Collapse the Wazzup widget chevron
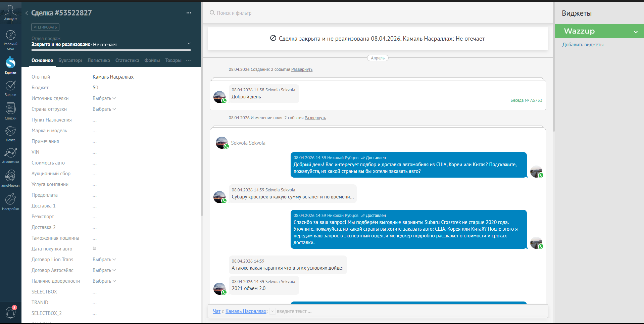644x324 pixels. (x=635, y=32)
